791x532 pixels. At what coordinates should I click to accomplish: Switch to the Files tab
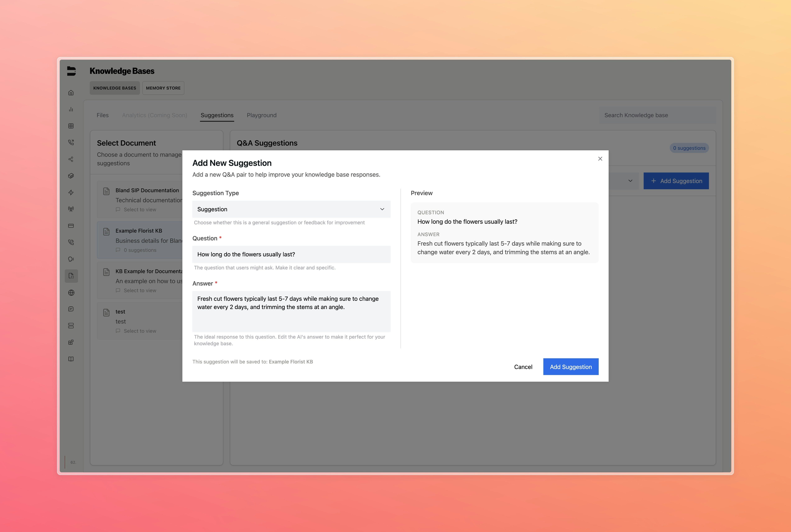pos(102,115)
